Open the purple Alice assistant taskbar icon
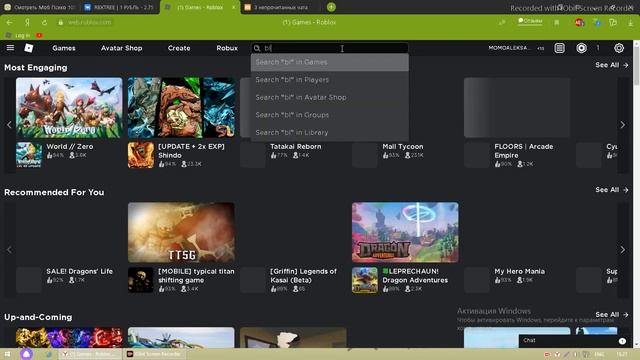The height and width of the screenshot is (360, 640). pyautogui.click(x=27, y=354)
